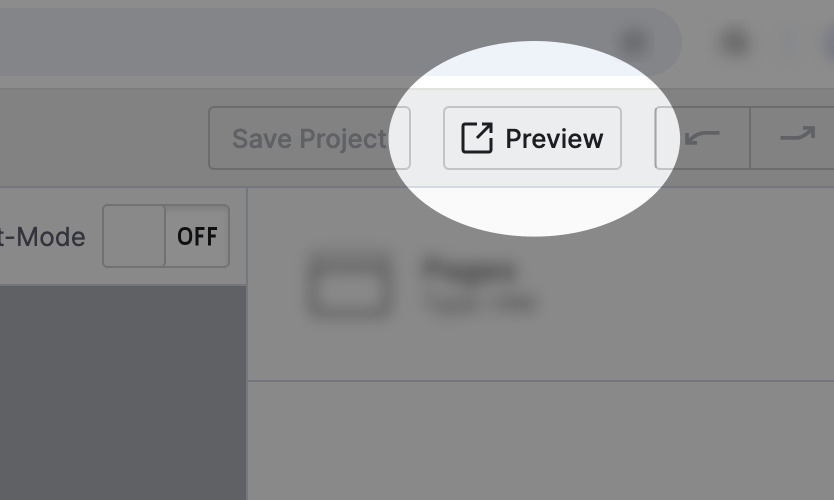834x500 pixels.
Task: Click the blurred Pages panel icon
Action: tap(349, 285)
